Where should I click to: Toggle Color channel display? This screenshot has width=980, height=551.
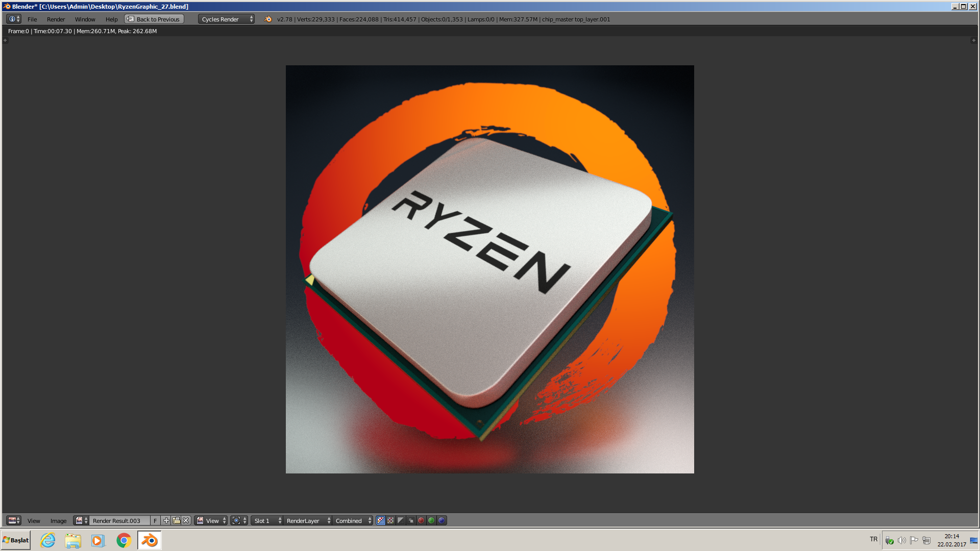coord(391,521)
